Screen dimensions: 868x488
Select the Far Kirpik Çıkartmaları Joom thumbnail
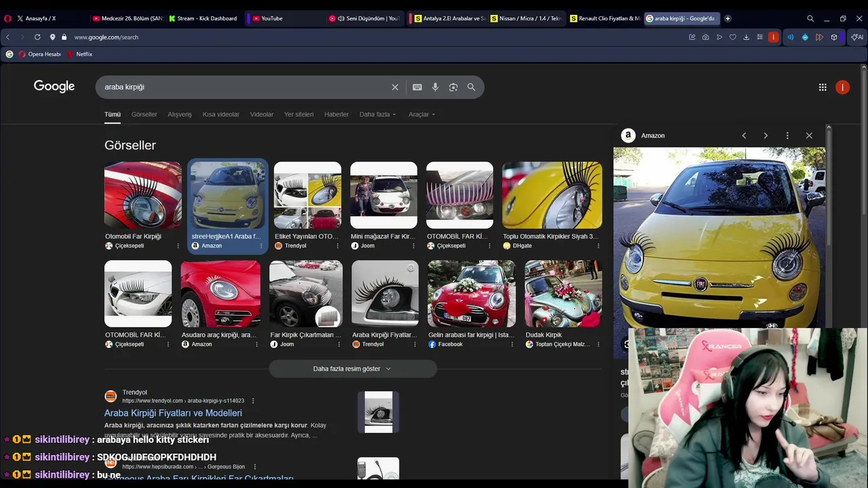tap(306, 294)
